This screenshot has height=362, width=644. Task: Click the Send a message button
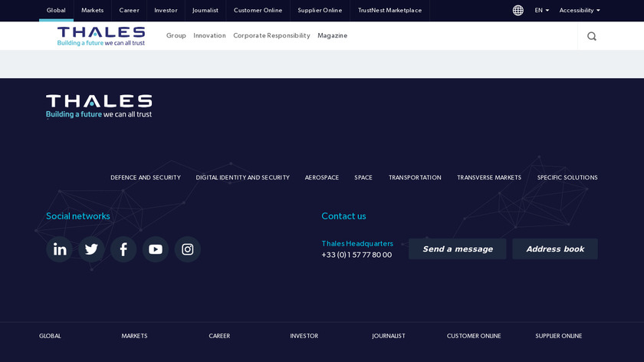coord(457,249)
